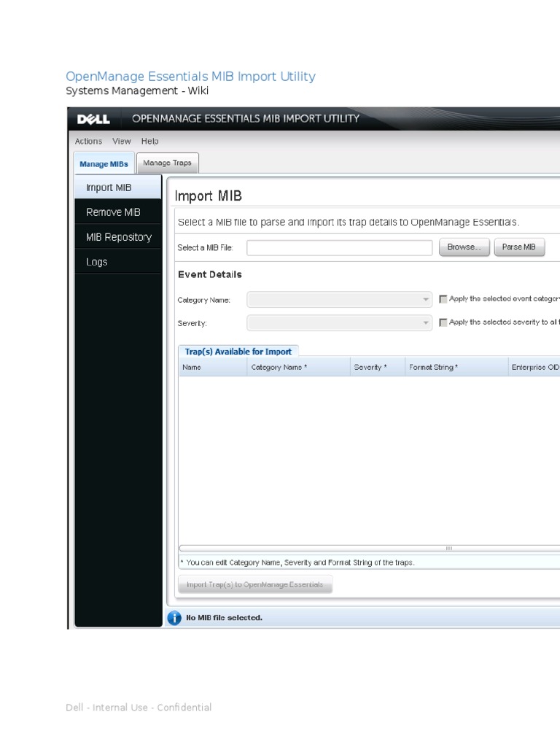
Task: Click the No MIB file selected status text
Action: [x=224, y=618]
